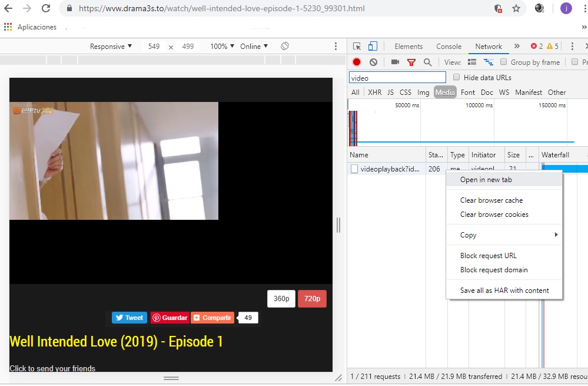Show more DevTools tabs
The height and width of the screenshot is (386, 588).
pos(517,46)
